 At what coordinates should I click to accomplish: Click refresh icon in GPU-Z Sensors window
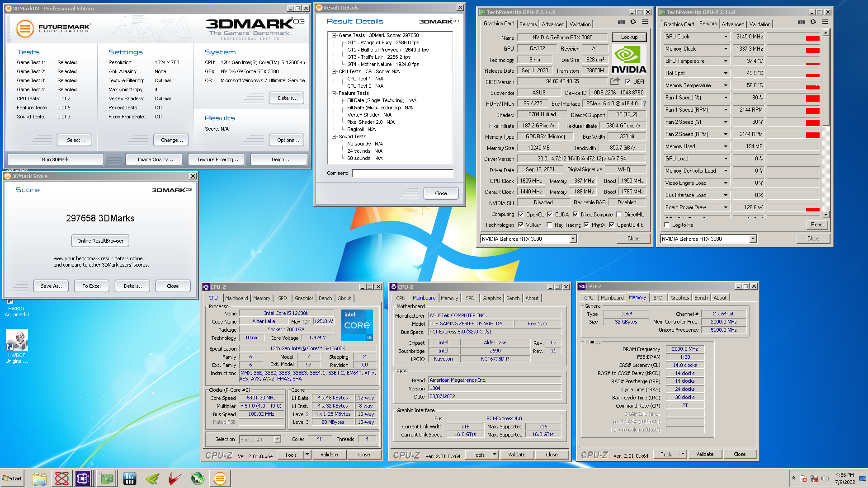tap(813, 22)
